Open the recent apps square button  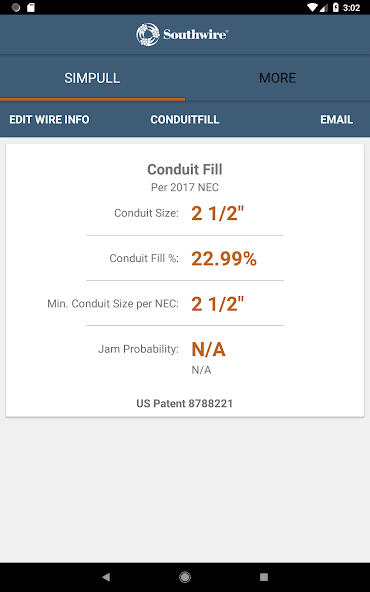tap(264, 577)
